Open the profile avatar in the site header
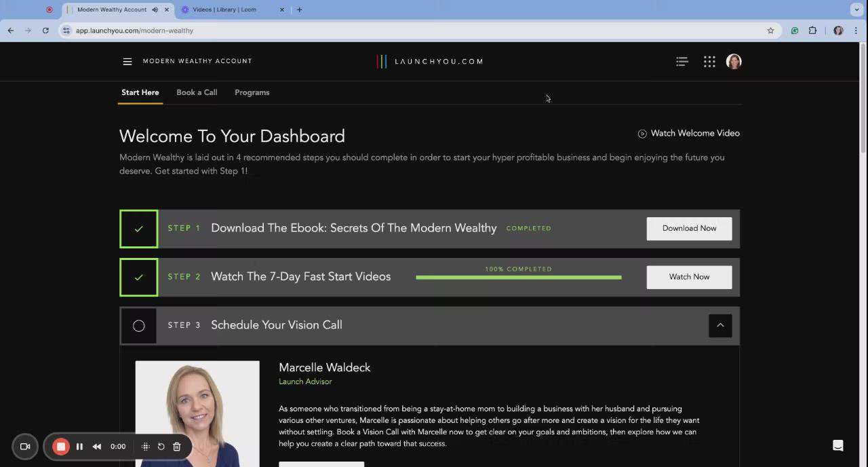The width and height of the screenshot is (868, 467). pos(734,61)
